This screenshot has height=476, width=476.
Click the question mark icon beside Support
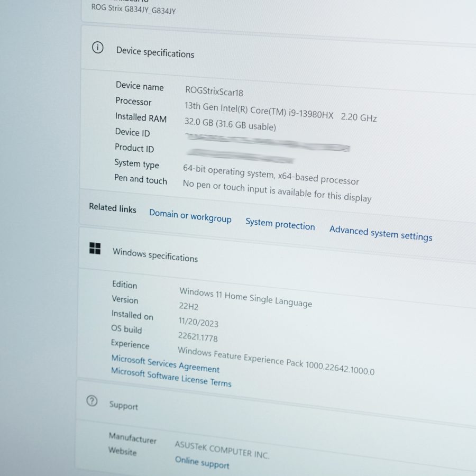[91, 401]
